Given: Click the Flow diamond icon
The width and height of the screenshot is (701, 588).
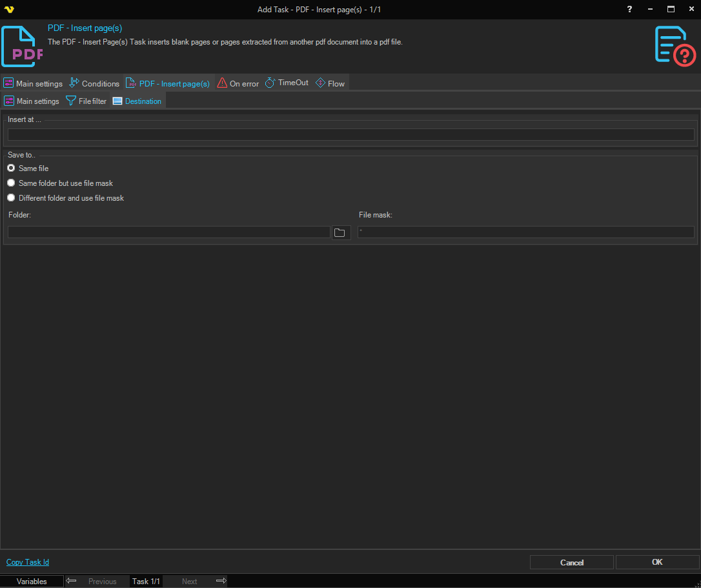Looking at the screenshot, I should pos(320,83).
